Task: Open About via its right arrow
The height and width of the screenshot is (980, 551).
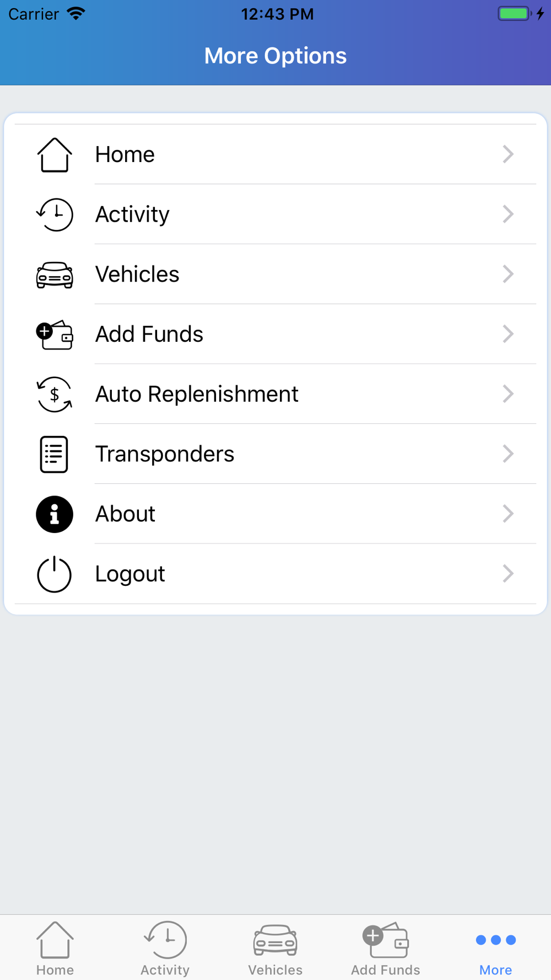Action: [x=508, y=514]
